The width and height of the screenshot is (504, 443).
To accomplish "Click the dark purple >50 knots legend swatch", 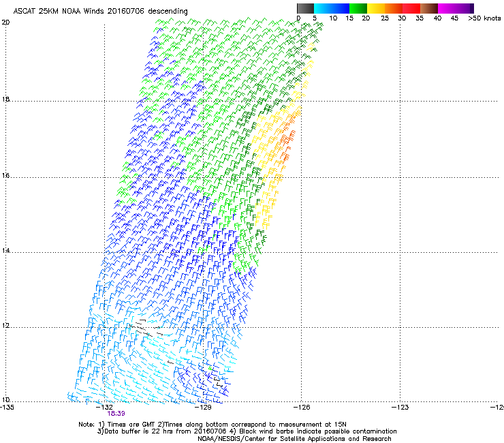I will [x=471, y=8].
